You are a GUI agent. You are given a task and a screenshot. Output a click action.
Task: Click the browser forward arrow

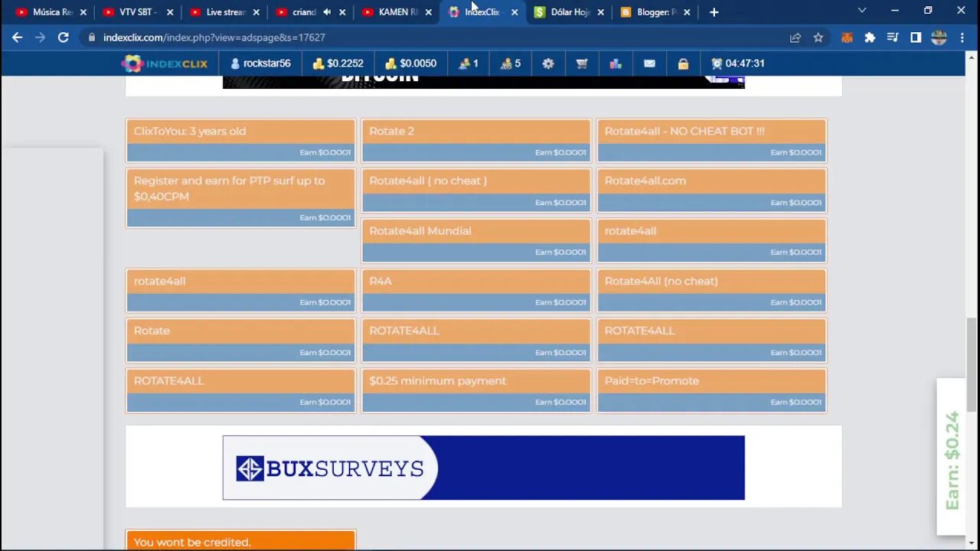point(40,37)
